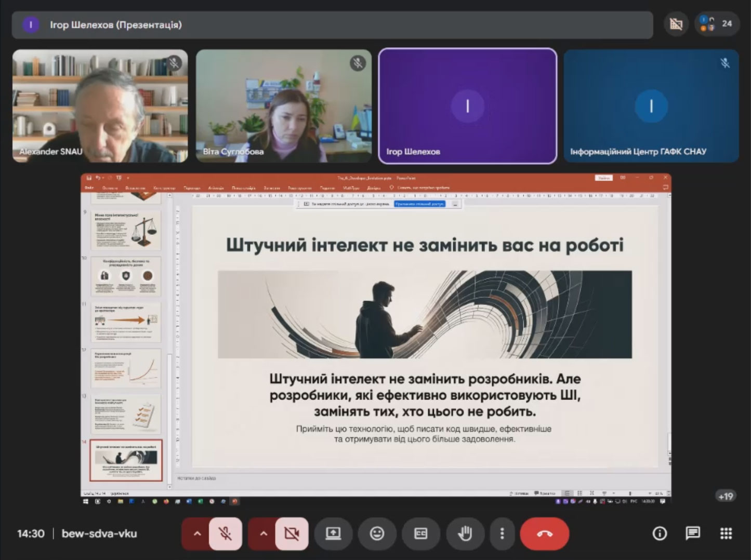This screenshot has height=560, width=751.
Task: Leave the call with red hang-up button
Action: click(x=544, y=534)
